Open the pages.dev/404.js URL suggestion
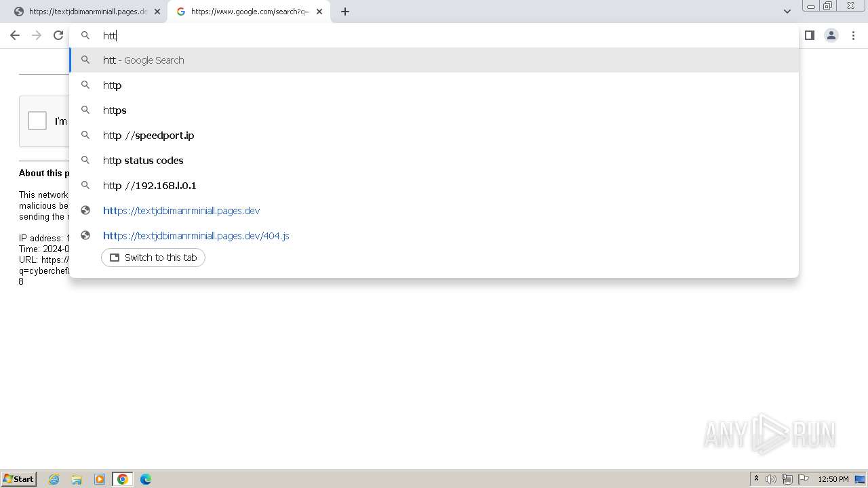This screenshot has height=488, width=868. [434, 236]
